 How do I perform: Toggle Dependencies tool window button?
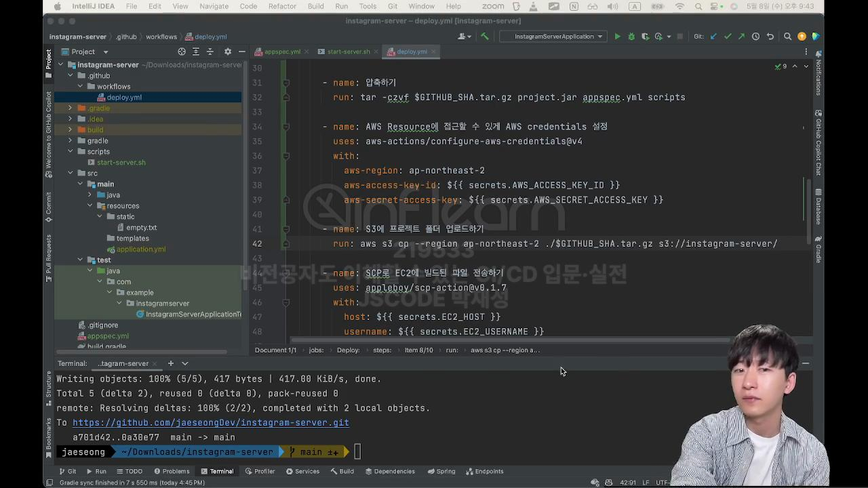click(x=389, y=471)
